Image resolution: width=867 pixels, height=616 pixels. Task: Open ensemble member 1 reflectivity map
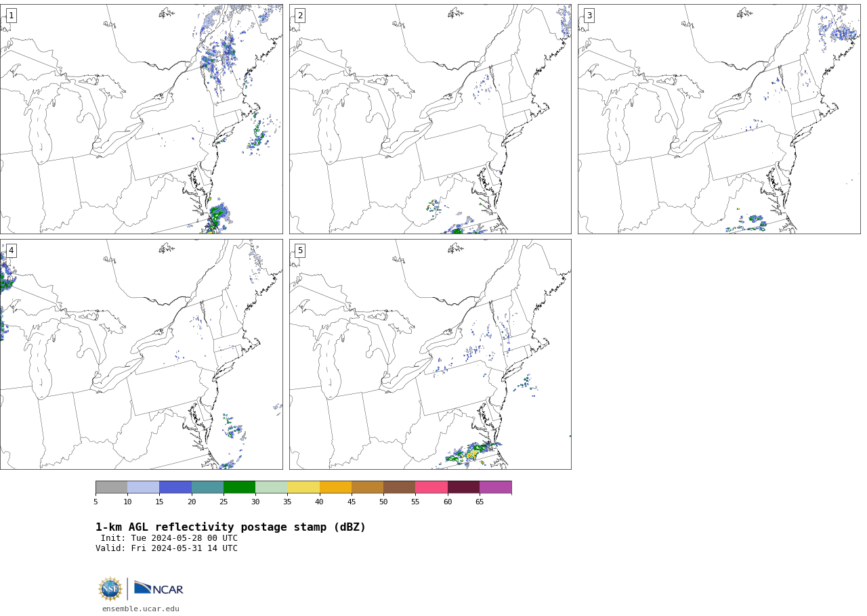(141, 119)
